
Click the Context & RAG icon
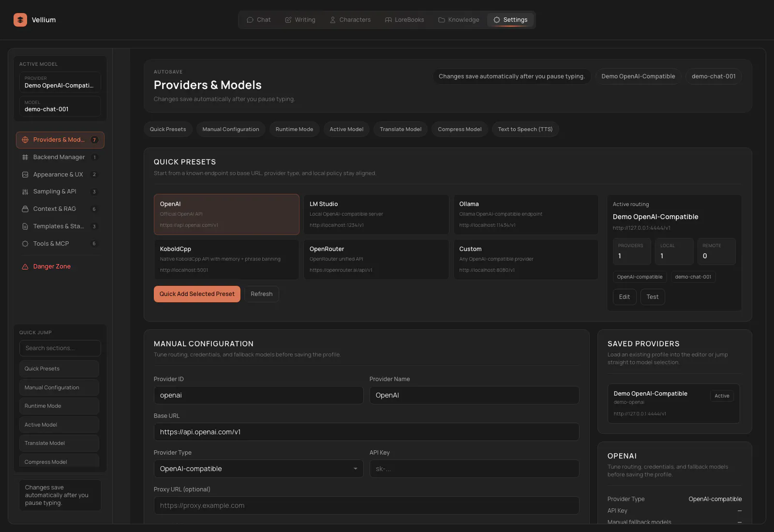tap(25, 209)
